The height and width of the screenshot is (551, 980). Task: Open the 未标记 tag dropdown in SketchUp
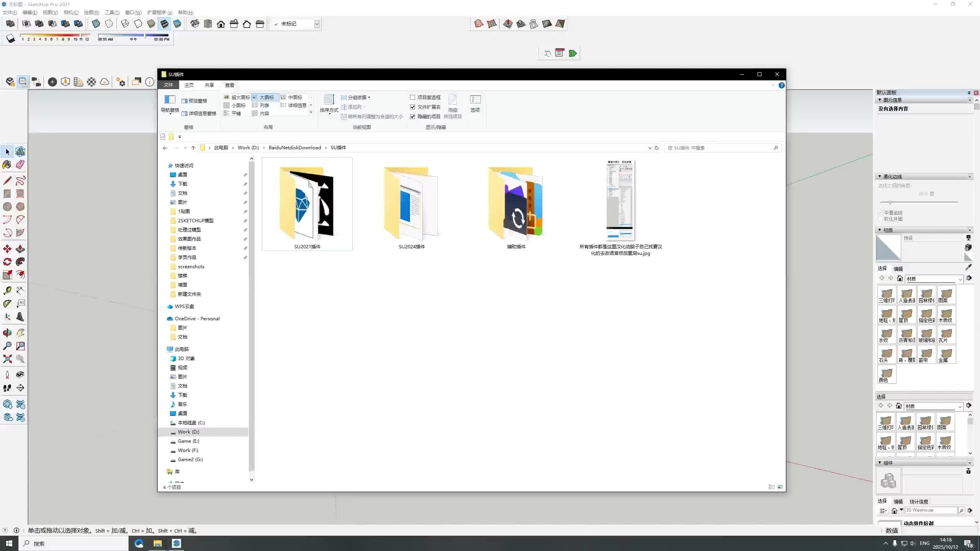click(x=317, y=24)
